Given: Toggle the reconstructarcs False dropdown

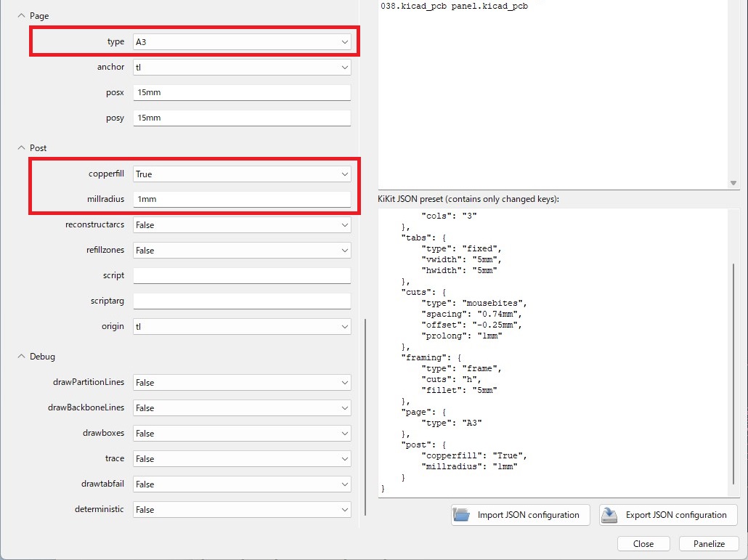Looking at the screenshot, I should (242, 225).
